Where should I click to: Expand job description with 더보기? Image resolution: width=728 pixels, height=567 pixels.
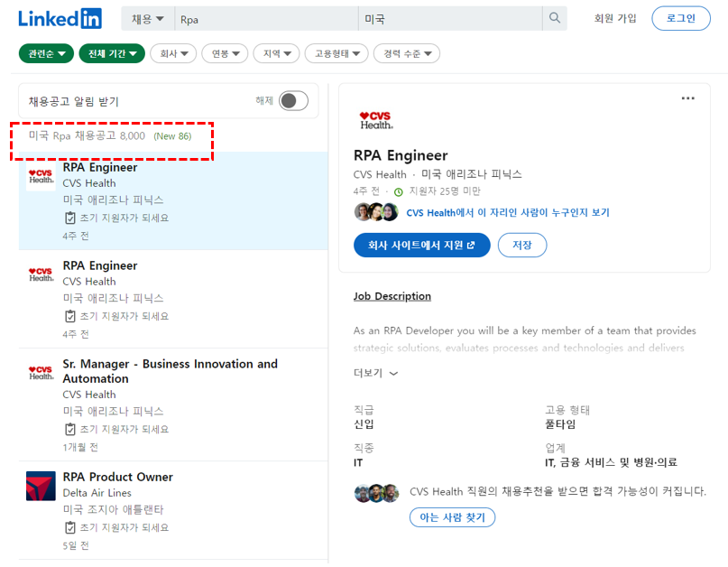pyautogui.click(x=375, y=373)
